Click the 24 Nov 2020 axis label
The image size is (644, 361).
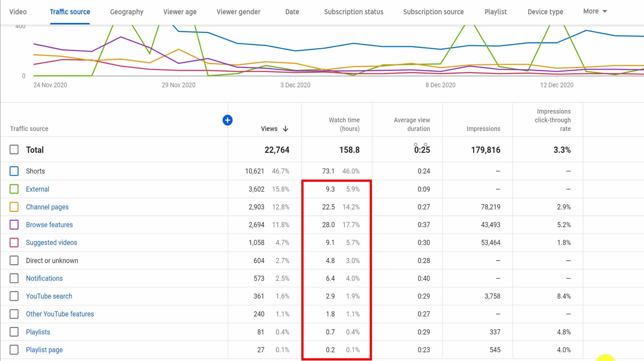click(50, 85)
